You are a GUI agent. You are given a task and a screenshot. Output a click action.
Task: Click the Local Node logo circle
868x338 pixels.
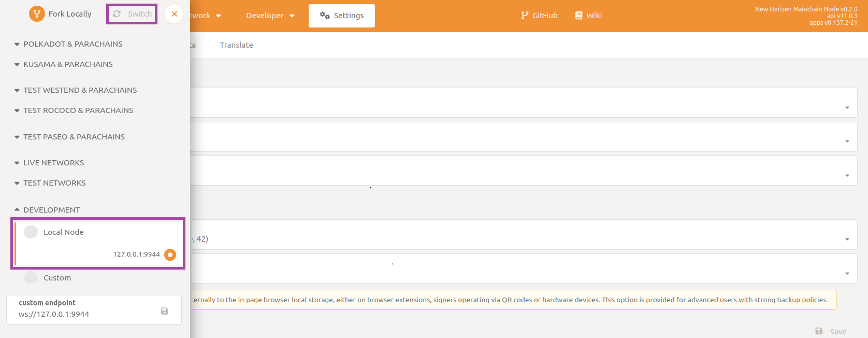(31, 232)
